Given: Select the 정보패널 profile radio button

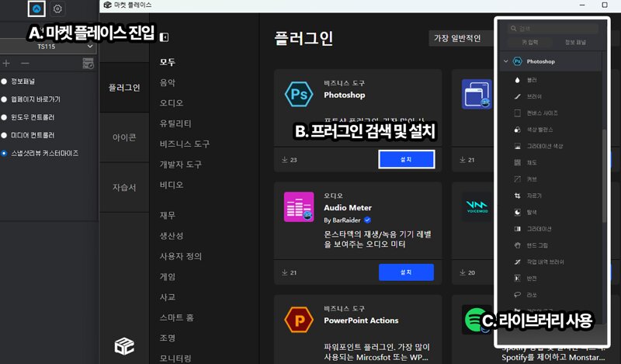Looking at the screenshot, I should [x=4, y=81].
